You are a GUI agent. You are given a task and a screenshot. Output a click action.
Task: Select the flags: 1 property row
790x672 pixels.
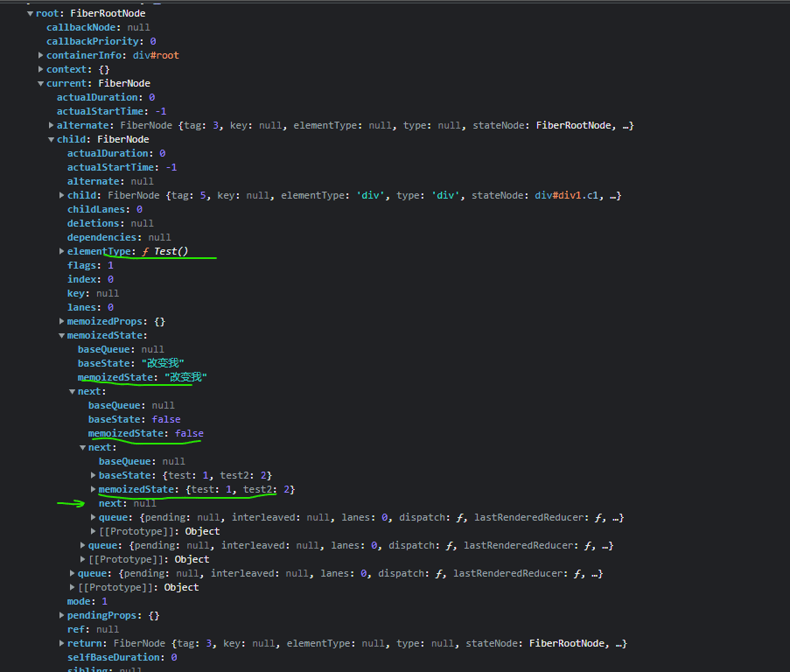click(x=90, y=266)
